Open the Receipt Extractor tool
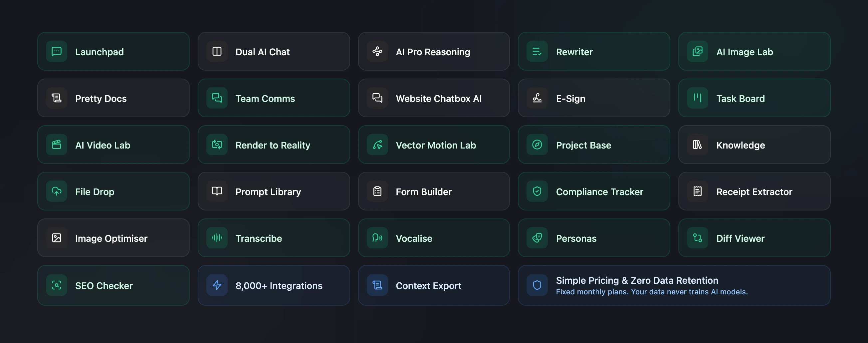This screenshot has height=343, width=868. point(754,191)
